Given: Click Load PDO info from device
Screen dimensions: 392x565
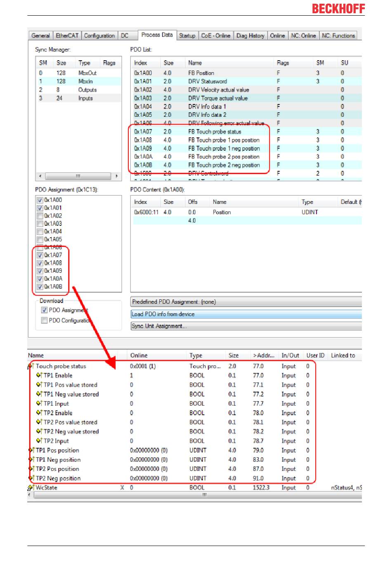Looking at the screenshot, I should click(246, 314).
